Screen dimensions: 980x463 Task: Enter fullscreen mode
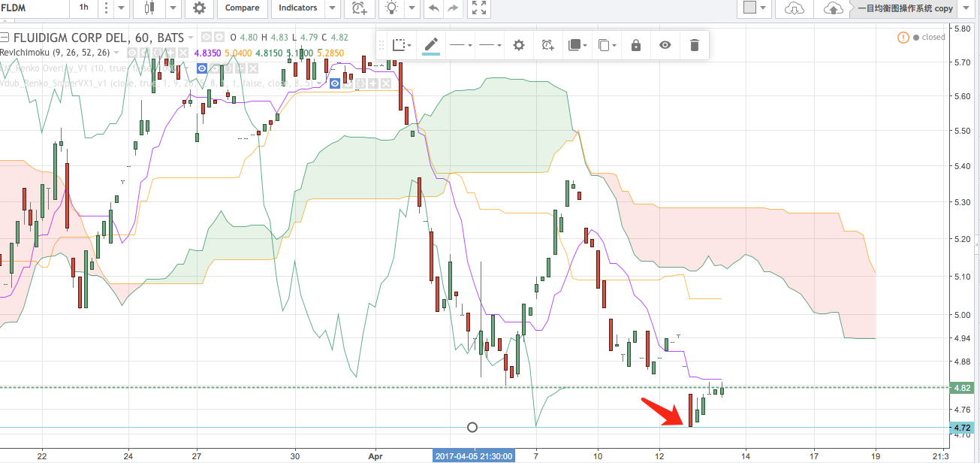(478, 8)
